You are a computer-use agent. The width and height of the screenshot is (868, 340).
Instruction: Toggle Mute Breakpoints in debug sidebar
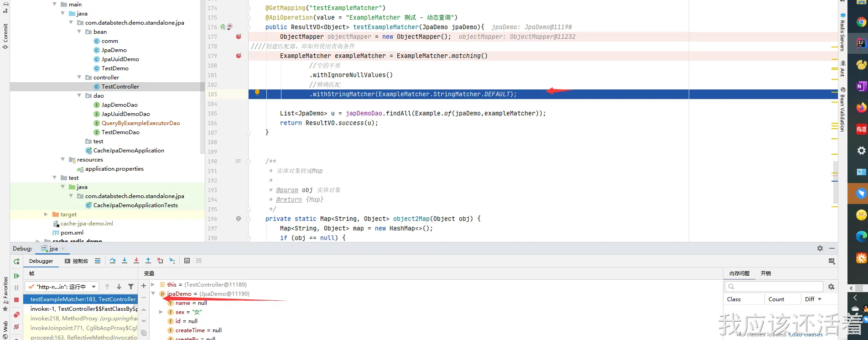(16, 327)
